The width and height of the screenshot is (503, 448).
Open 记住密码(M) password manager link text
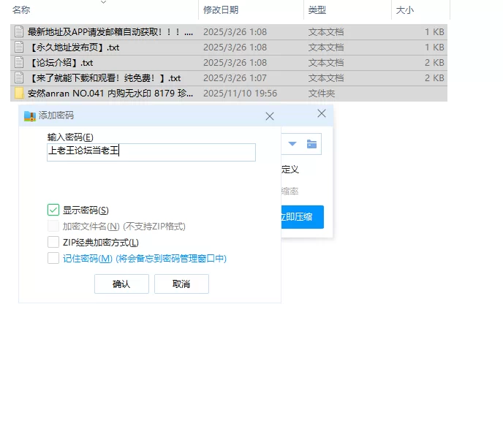coord(144,259)
